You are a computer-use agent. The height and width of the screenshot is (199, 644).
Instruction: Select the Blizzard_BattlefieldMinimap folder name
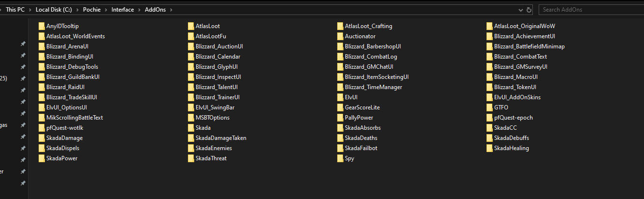[x=529, y=46]
